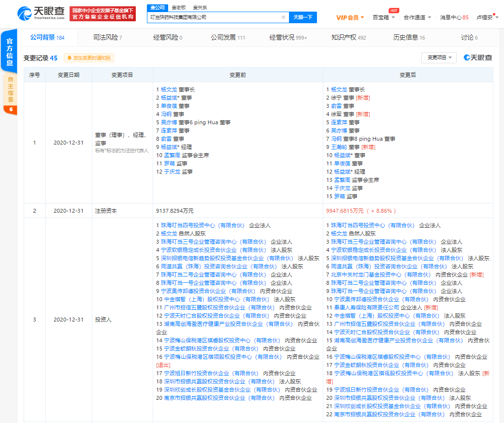504x423 pixels.
Task: Open 孟繁周 监事会主席 link in 变更前 column
Action: [172, 155]
